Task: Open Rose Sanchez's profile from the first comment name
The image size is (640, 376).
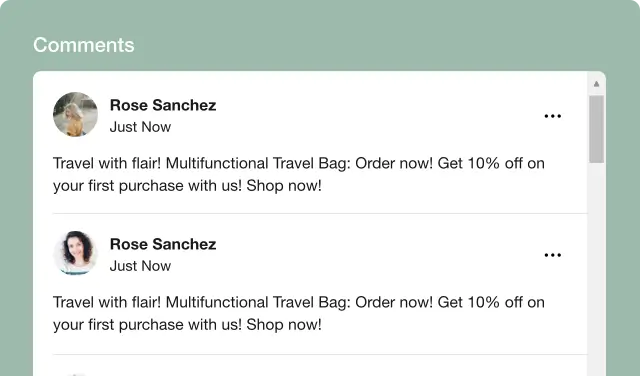Action: coord(163,105)
